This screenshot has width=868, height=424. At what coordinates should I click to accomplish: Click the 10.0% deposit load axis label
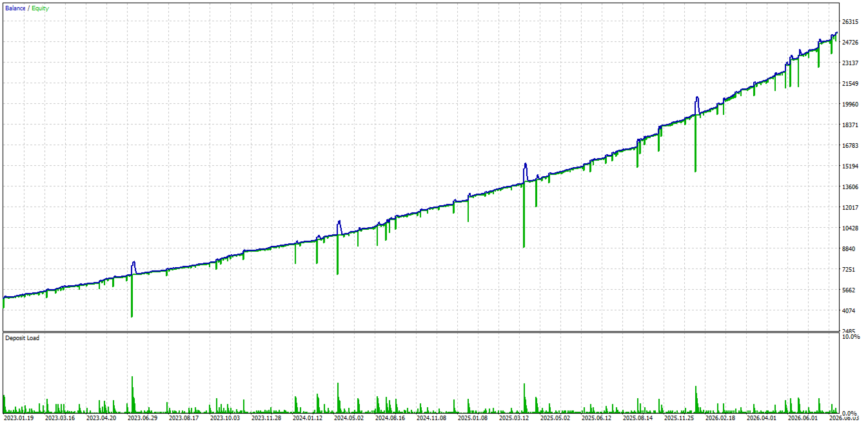851,336
